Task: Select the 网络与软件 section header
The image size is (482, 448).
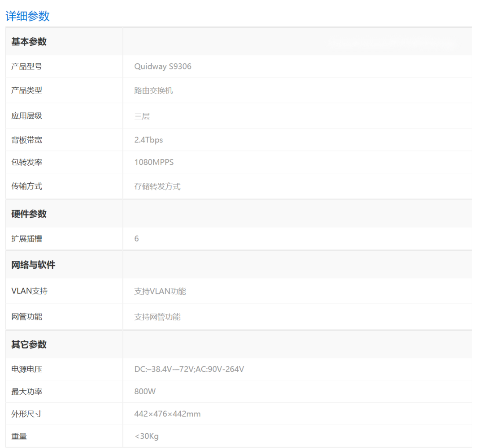Action: click(33, 265)
